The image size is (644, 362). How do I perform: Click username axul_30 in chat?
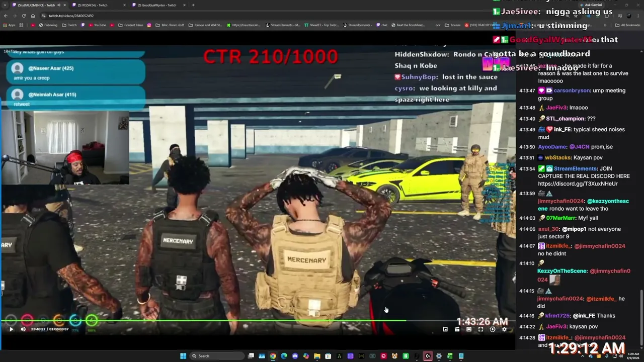[x=548, y=229]
